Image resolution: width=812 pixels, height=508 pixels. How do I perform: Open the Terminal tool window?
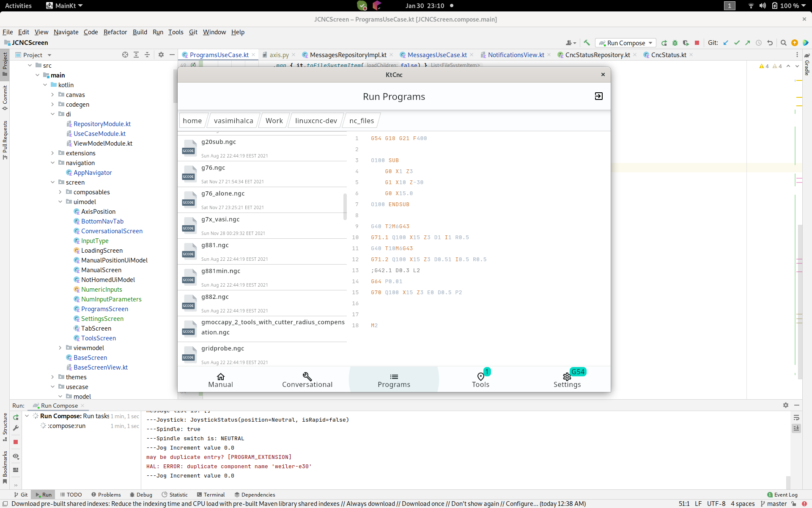tap(211, 494)
